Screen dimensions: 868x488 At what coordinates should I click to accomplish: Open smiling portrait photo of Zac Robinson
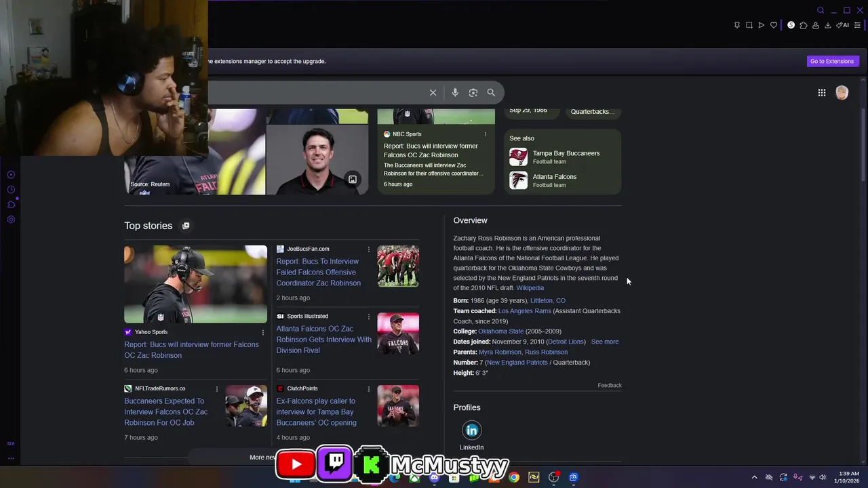coord(317,159)
